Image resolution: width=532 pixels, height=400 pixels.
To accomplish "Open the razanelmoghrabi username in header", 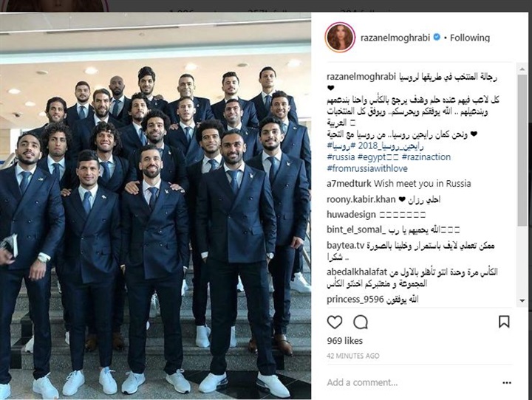I will 395,38.
